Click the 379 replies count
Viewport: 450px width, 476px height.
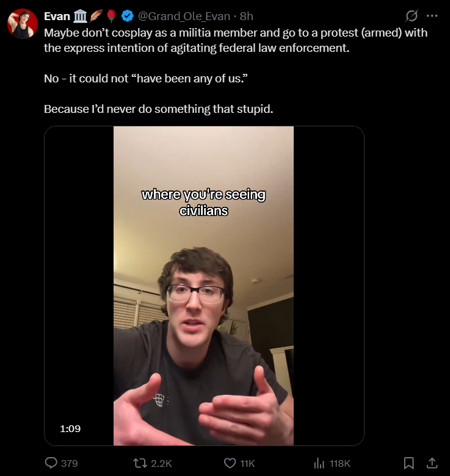coord(69,463)
